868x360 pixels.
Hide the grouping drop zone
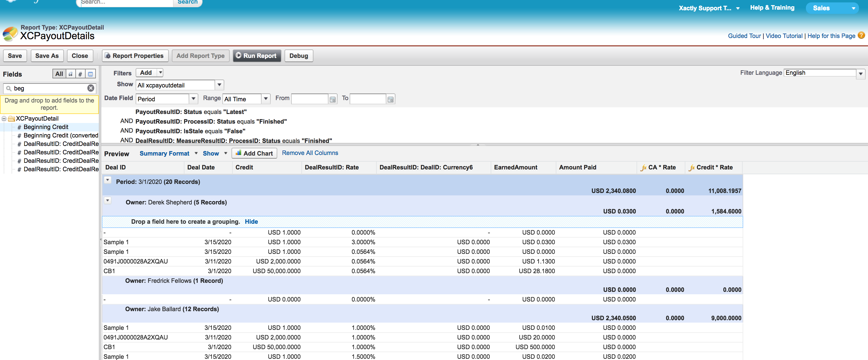click(x=251, y=222)
